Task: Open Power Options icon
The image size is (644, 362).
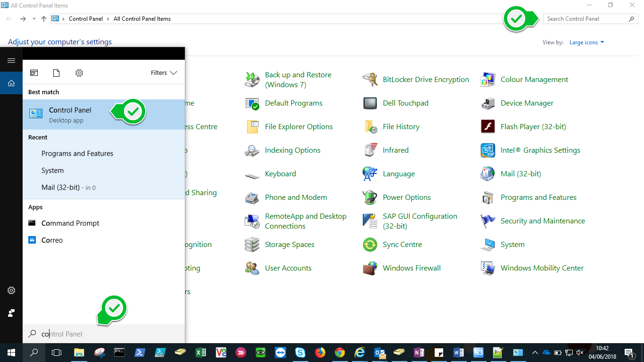Action: coord(370,197)
